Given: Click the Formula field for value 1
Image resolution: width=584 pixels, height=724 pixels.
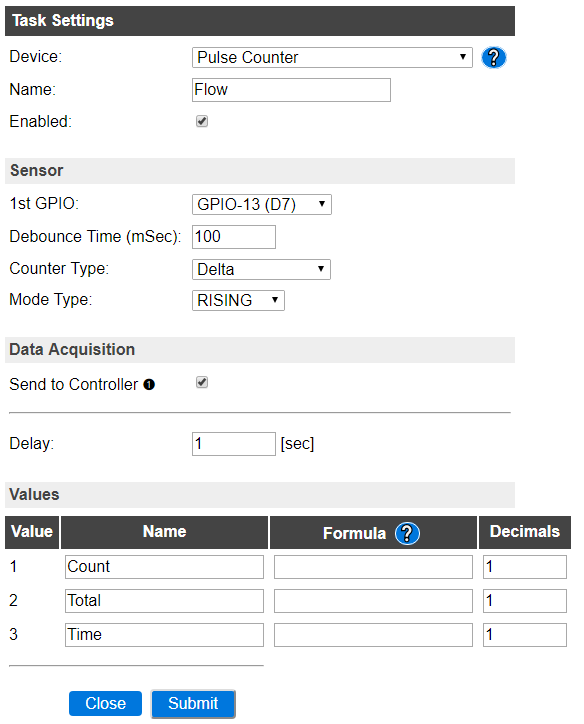Looking at the screenshot, I should point(373,567).
